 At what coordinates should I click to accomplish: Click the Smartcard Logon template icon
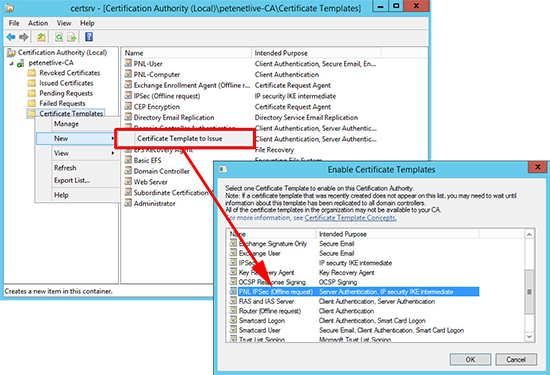[x=233, y=320]
